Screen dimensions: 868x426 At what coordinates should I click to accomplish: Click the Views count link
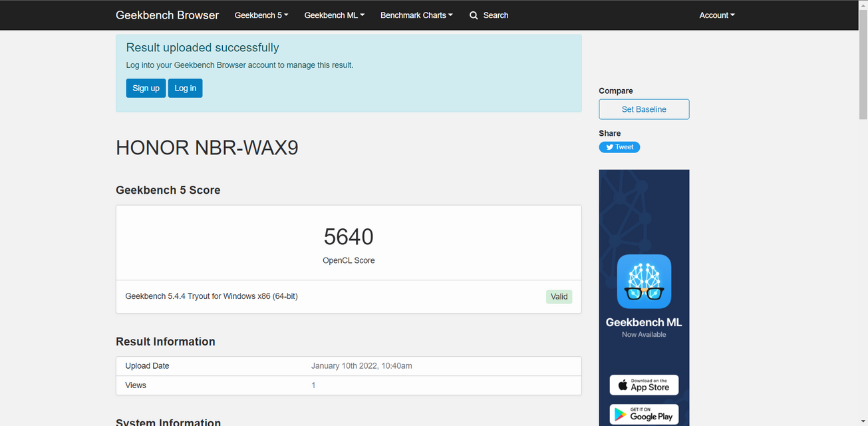click(313, 385)
